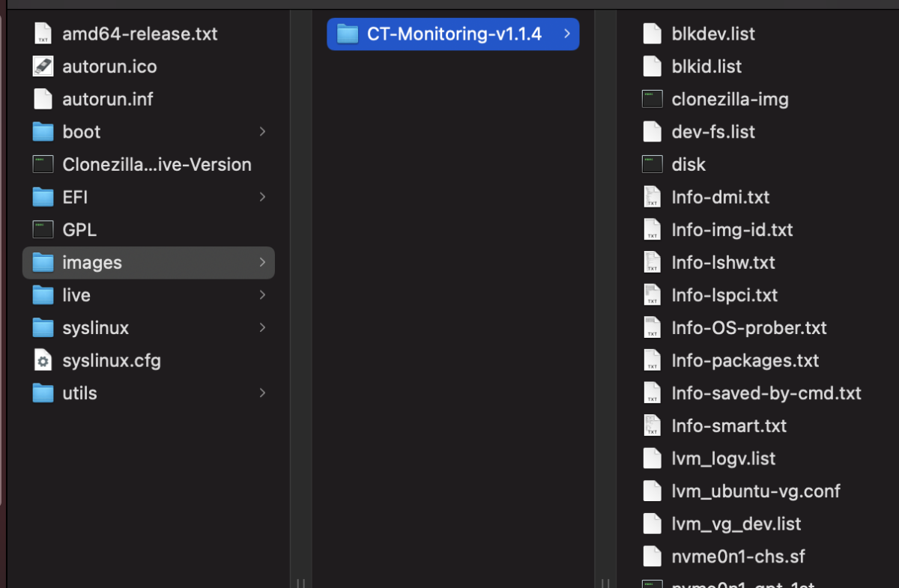
Task: Select the Info-dmi.txt filename
Action: pyautogui.click(x=721, y=197)
